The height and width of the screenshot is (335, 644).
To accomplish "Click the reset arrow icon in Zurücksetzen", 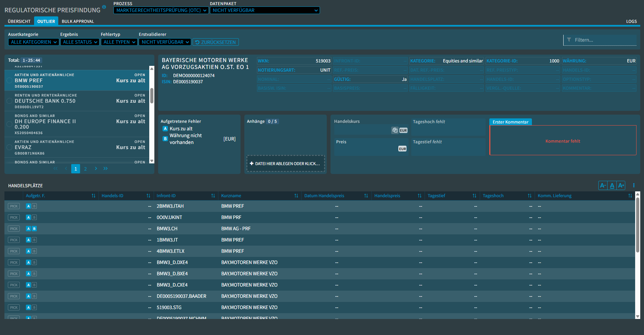I will [x=197, y=42].
